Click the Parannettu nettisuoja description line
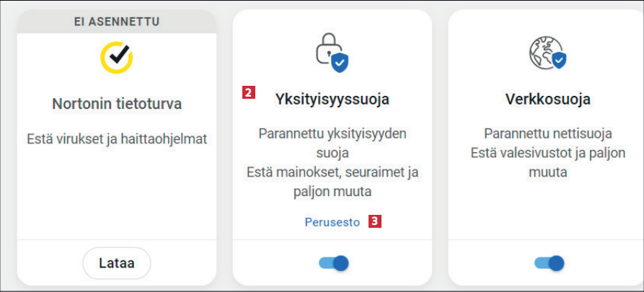The width and height of the screenshot is (644, 292). pos(548,133)
